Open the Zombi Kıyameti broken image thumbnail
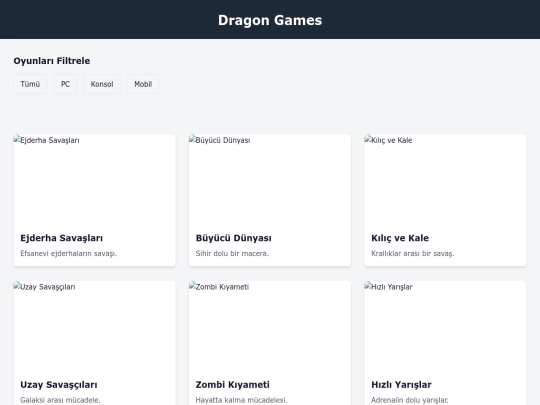Viewport: 540px width, 405px height. click(270, 326)
